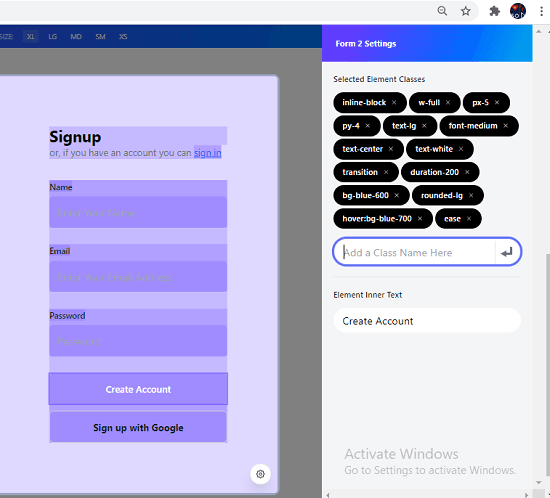This screenshot has width=550, height=498.
Task: Switch preview size to XS
Action: point(123,36)
